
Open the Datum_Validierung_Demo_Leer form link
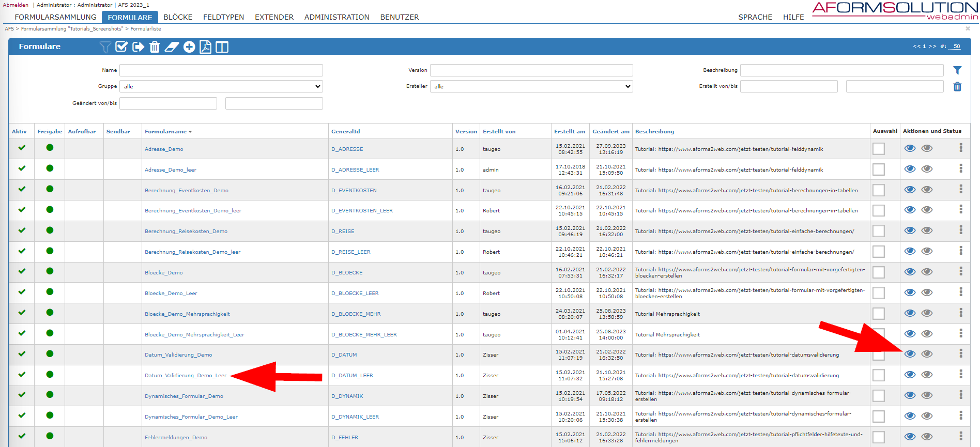(186, 376)
